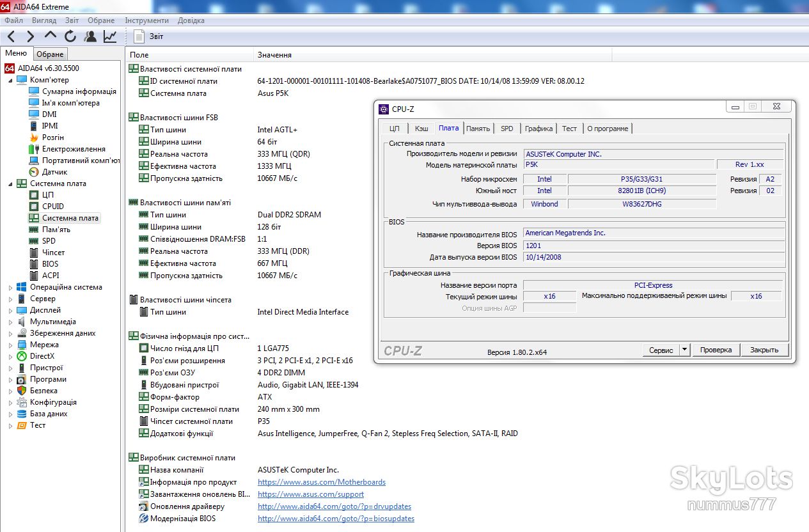Click the BIOS version field showing 1201

click(x=654, y=246)
